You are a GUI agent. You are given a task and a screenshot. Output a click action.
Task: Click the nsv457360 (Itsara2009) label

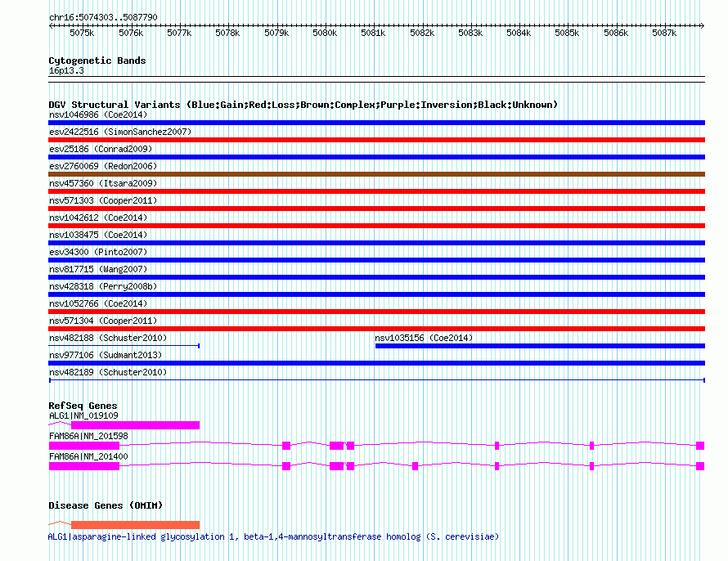pyautogui.click(x=103, y=183)
